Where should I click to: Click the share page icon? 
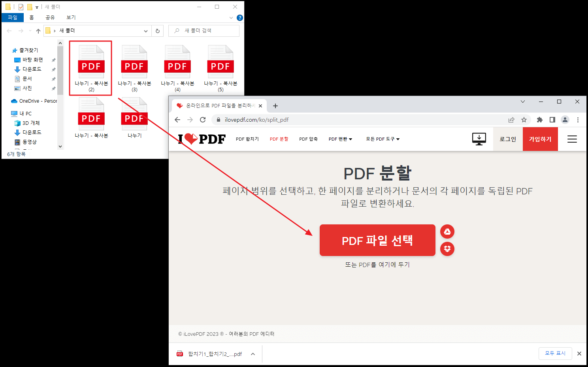tap(511, 120)
